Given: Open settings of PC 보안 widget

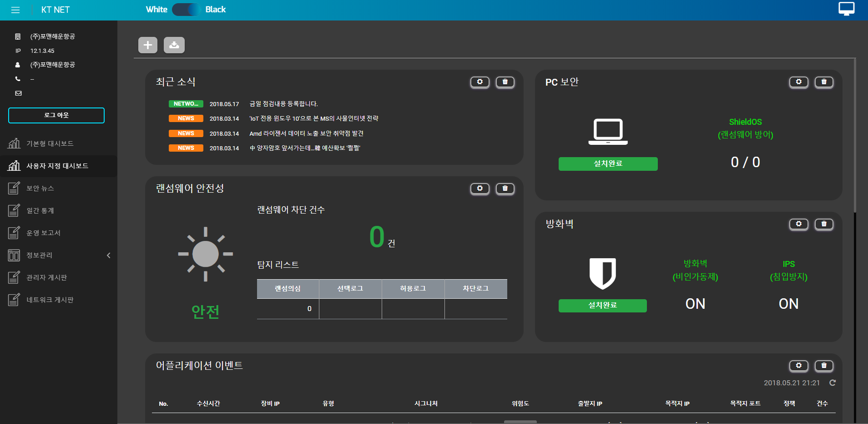Looking at the screenshot, I should point(799,82).
